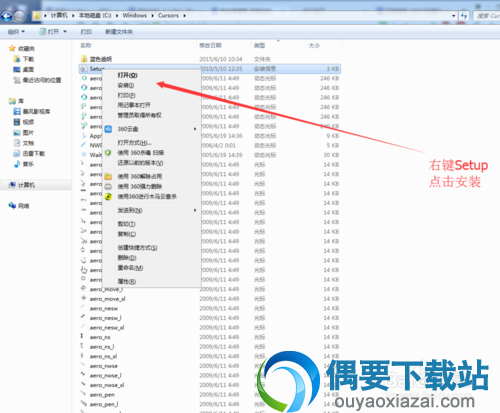Choose 属性(R) in the context menu

[x=152, y=281]
